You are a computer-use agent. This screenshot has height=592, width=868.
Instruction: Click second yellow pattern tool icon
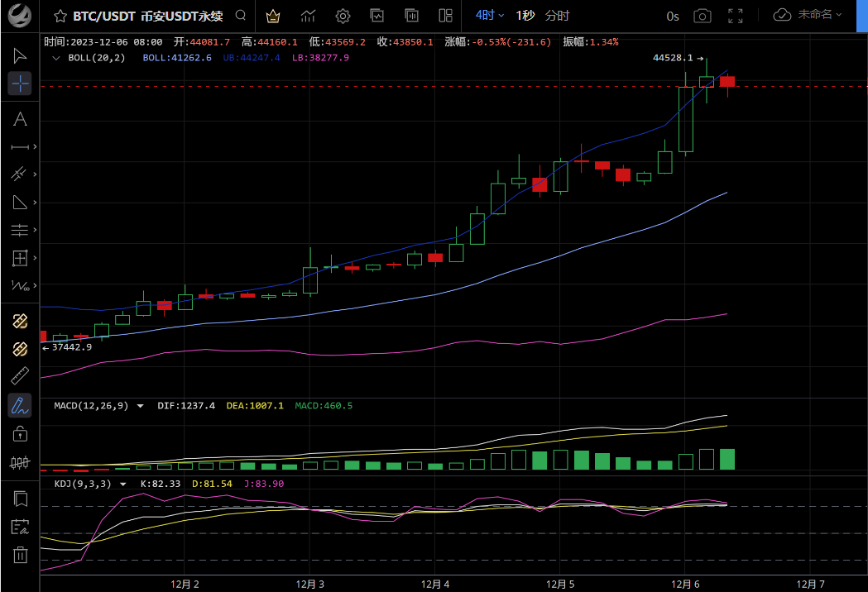click(x=20, y=349)
